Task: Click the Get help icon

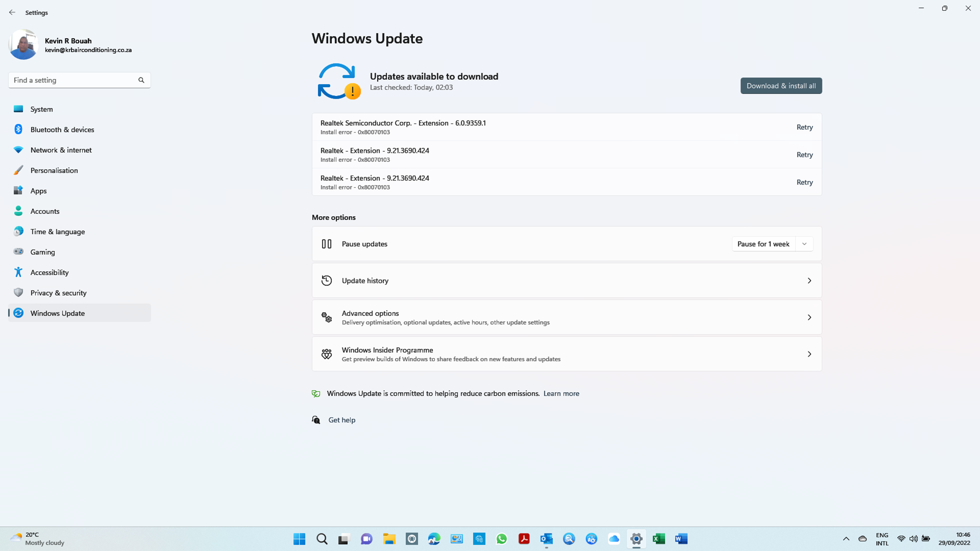Action: tap(316, 420)
